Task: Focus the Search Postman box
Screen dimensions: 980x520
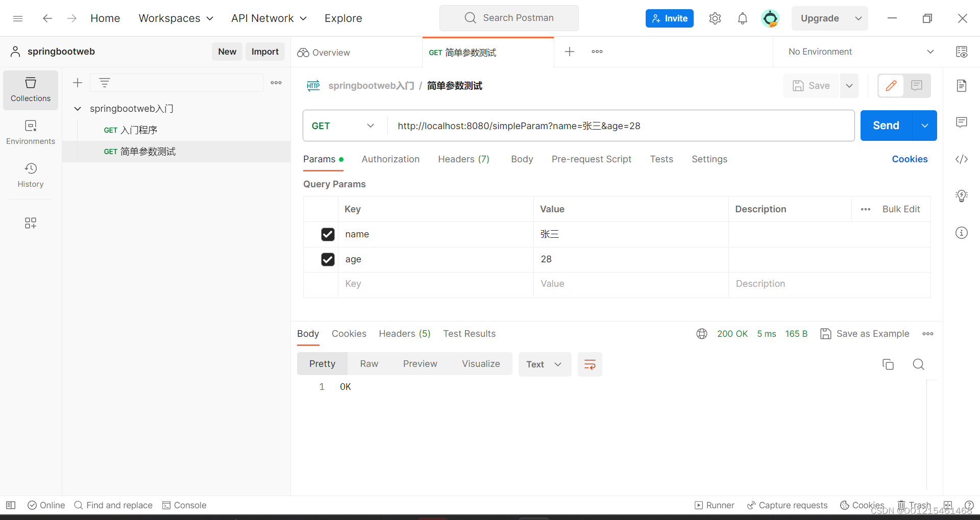Action: [509, 18]
